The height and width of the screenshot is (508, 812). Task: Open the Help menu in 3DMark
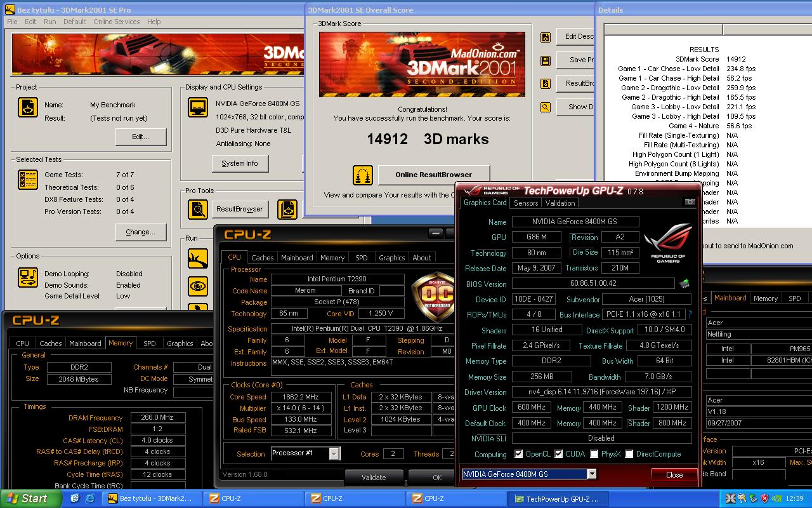click(154, 22)
